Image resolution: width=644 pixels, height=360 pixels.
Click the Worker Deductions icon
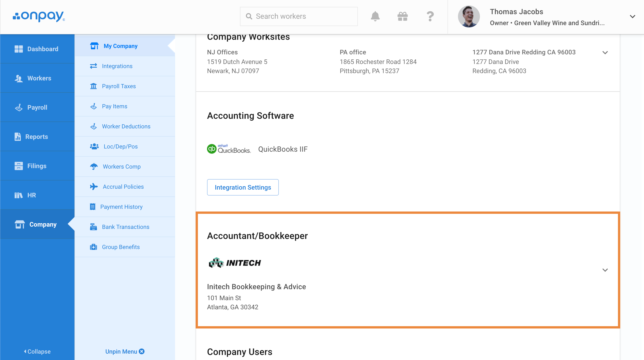click(93, 126)
